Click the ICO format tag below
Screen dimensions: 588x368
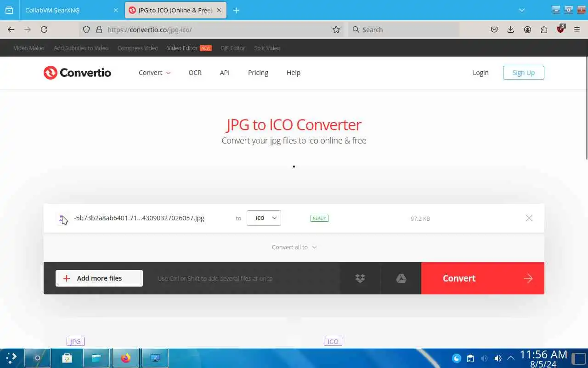(x=333, y=341)
